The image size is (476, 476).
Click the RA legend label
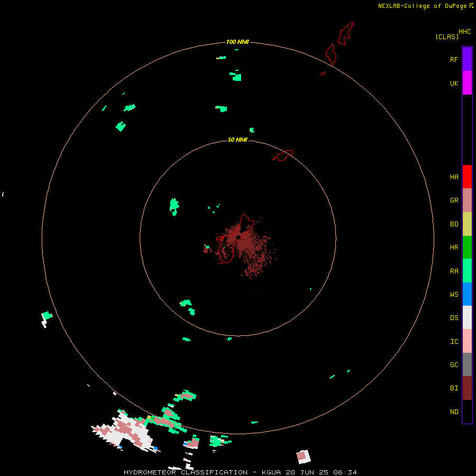[454, 271]
